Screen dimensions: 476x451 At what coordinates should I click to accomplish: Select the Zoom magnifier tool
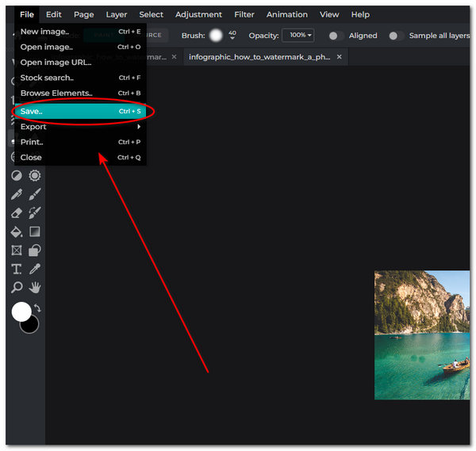[x=16, y=288]
